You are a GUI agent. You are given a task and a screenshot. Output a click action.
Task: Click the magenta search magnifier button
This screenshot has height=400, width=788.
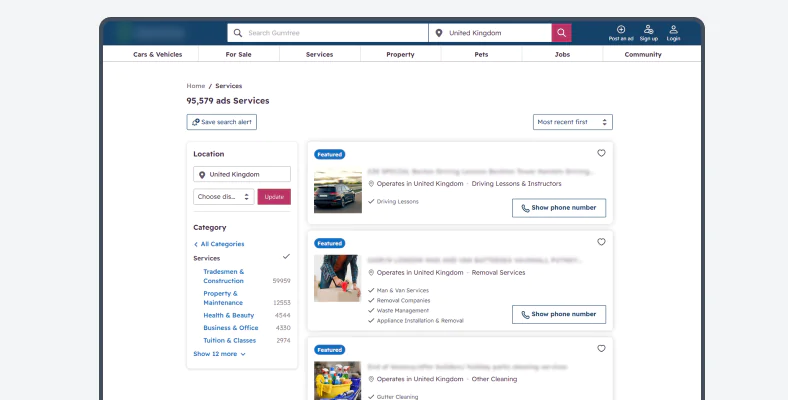pyautogui.click(x=565, y=33)
